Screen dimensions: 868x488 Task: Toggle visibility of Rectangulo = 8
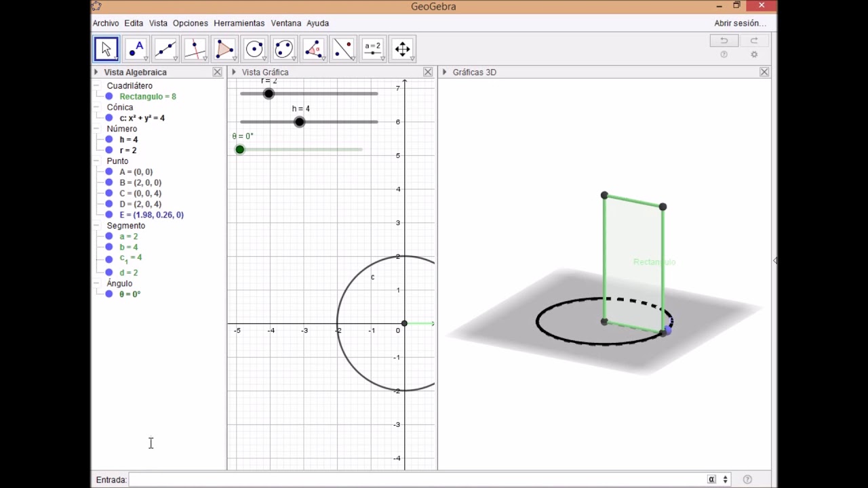click(x=109, y=96)
